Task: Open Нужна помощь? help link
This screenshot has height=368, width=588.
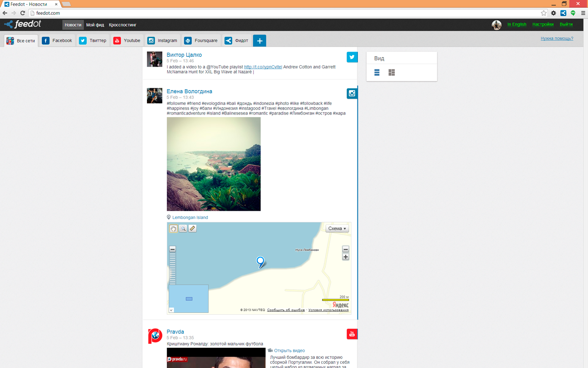Action: tap(557, 39)
